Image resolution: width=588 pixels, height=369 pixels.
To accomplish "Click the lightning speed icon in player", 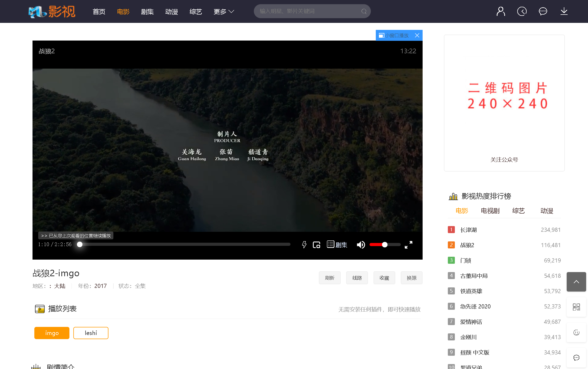I will (304, 245).
